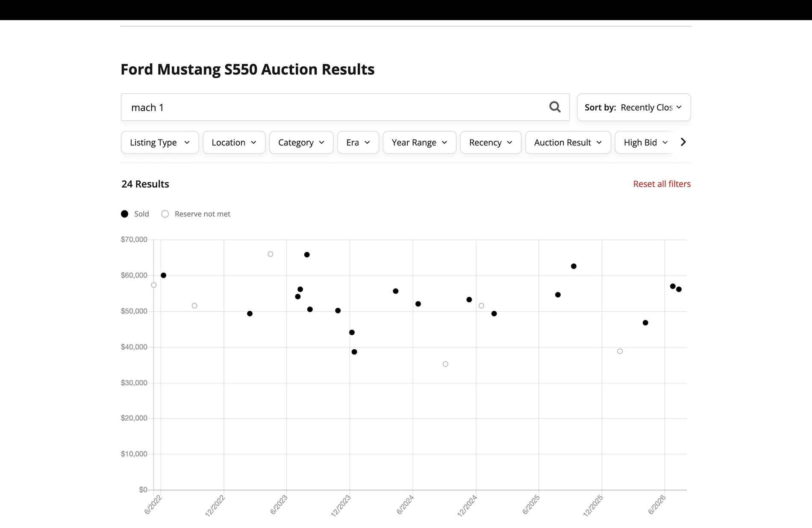Select the sold point near $39,000 after 12/2023
812x528 pixels.
coord(354,352)
